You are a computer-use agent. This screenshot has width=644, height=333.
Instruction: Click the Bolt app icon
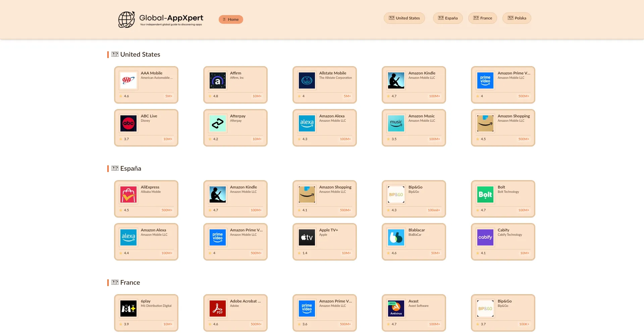pyautogui.click(x=485, y=195)
